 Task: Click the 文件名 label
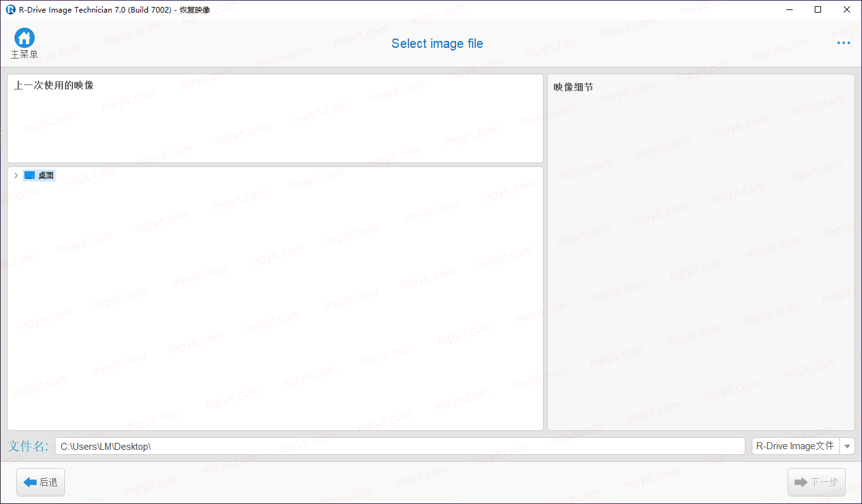[x=28, y=446]
